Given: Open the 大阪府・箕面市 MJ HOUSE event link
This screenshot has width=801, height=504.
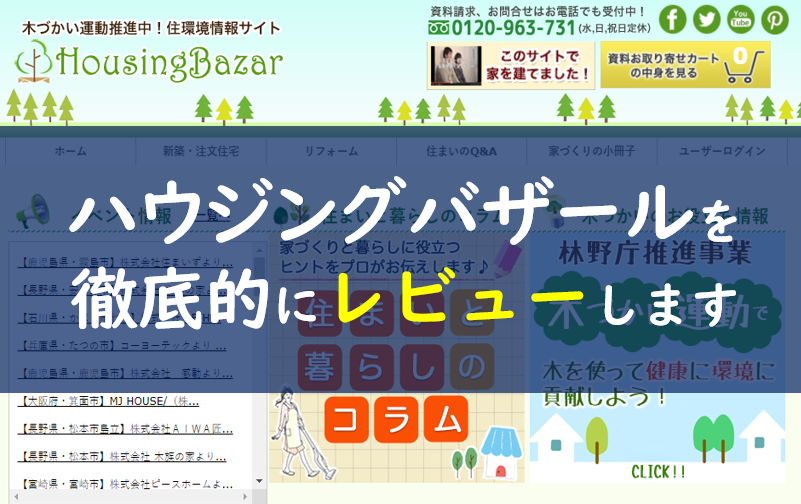Looking at the screenshot, I should coord(108,401).
